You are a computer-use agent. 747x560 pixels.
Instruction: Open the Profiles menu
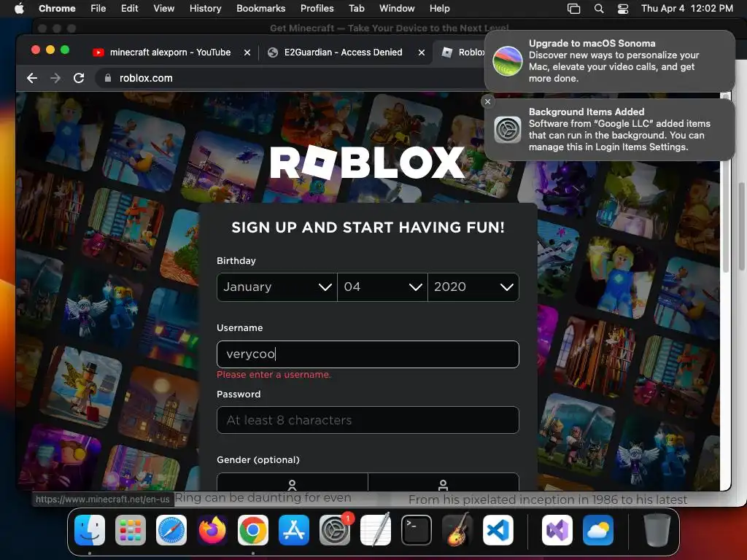317,8
